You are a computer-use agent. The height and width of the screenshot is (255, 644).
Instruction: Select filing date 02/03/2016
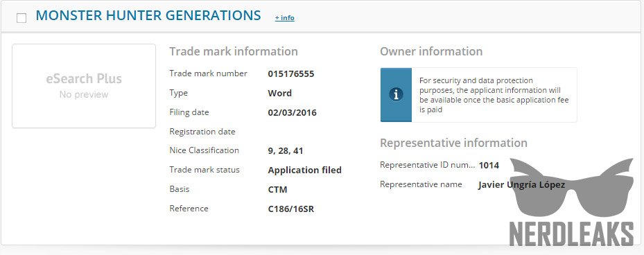click(292, 112)
